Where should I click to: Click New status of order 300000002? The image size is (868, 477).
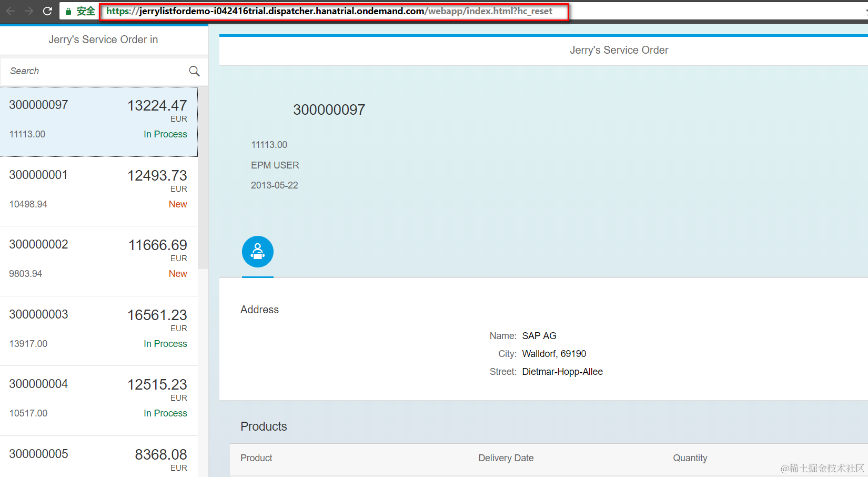178,274
